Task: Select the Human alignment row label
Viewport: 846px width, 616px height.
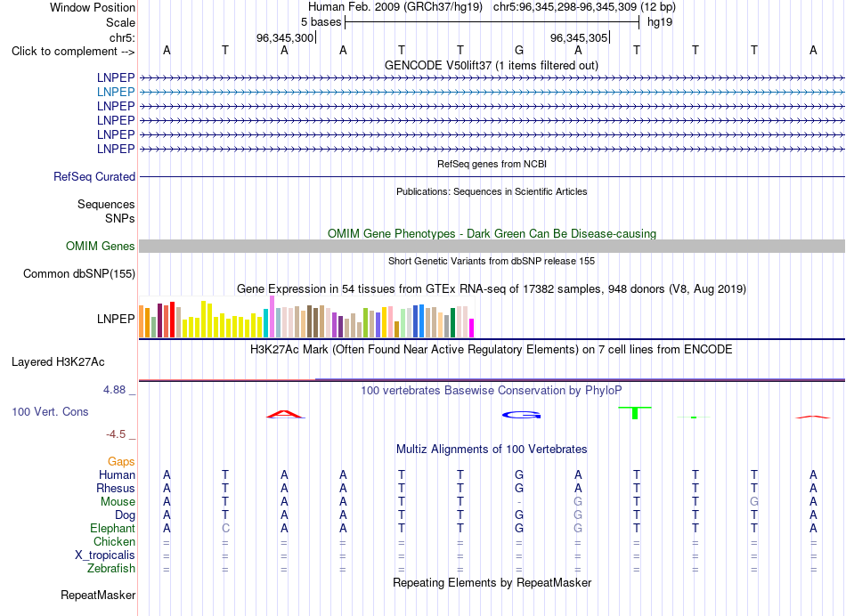Action: coord(117,475)
